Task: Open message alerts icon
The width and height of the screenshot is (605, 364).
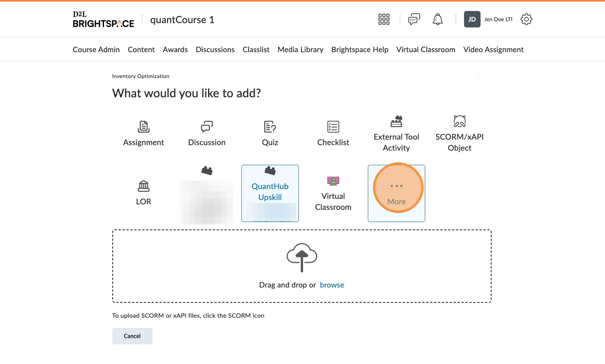Action: tap(414, 19)
